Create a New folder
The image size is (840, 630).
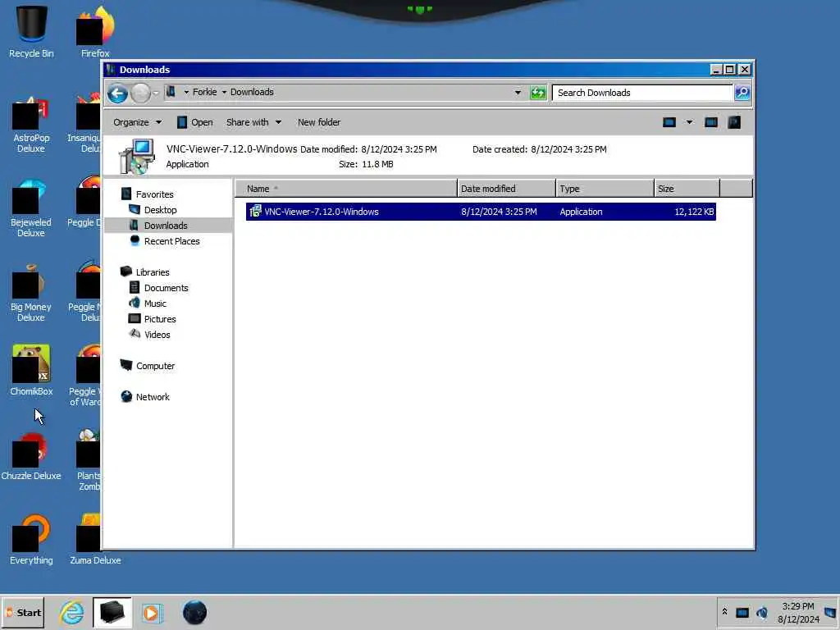pyautogui.click(x=319, y=123)
